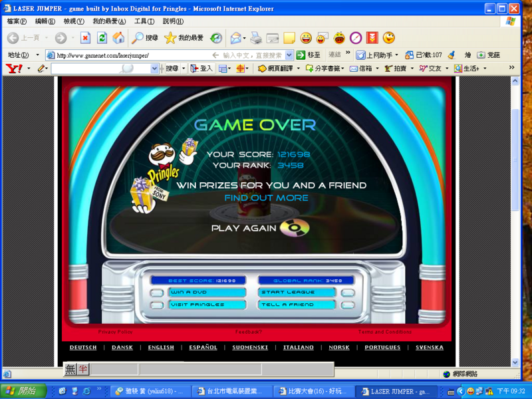The width and height of the screenshot is (532, 399).
Task: Open the dropdown arrow beside 上网助手
Action: [396, 55]
